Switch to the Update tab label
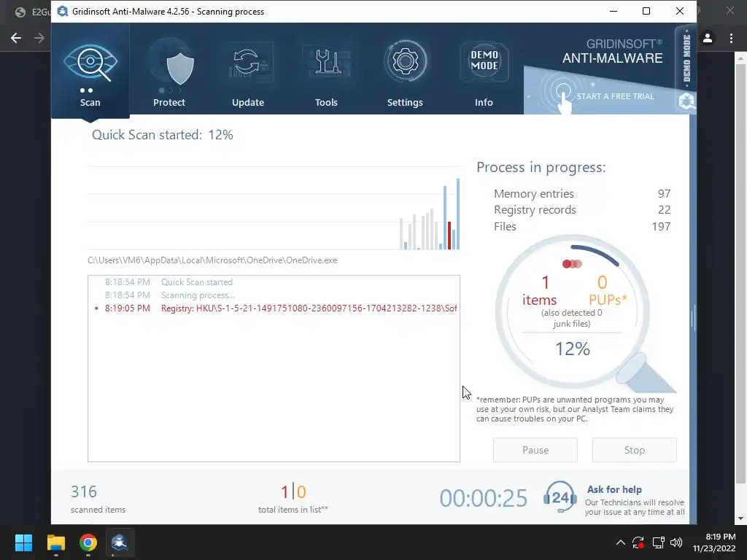Viewport: 747px width, 560px height. click(248, 102)
